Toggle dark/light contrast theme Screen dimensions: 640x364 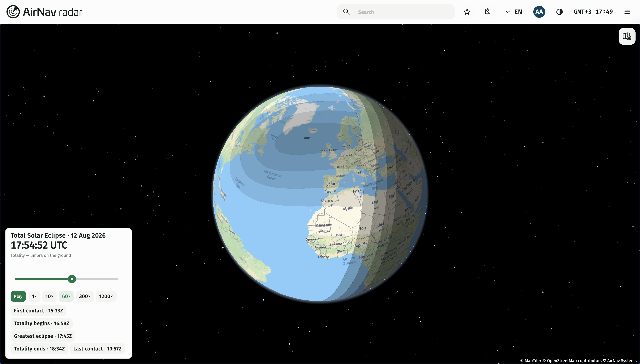tap(559, 12)
